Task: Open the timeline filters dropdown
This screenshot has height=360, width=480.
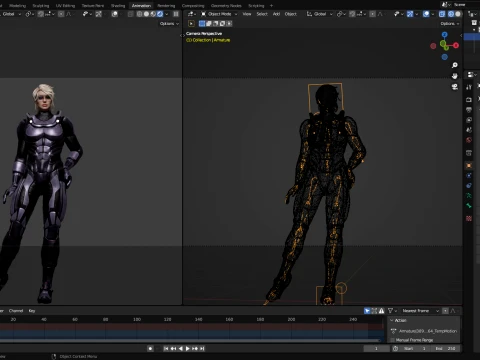Action: (392, 311)
